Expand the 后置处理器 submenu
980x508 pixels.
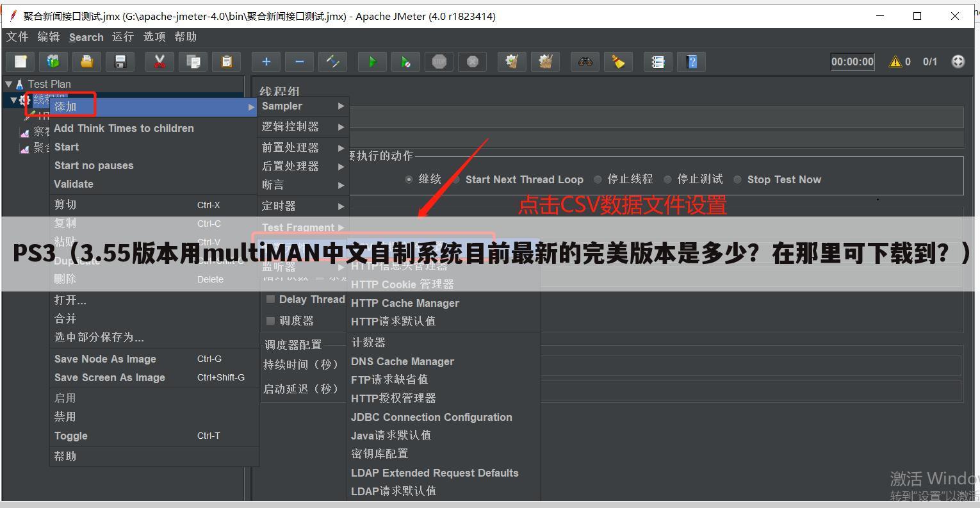pyautogui.click(x=303, y=166)
